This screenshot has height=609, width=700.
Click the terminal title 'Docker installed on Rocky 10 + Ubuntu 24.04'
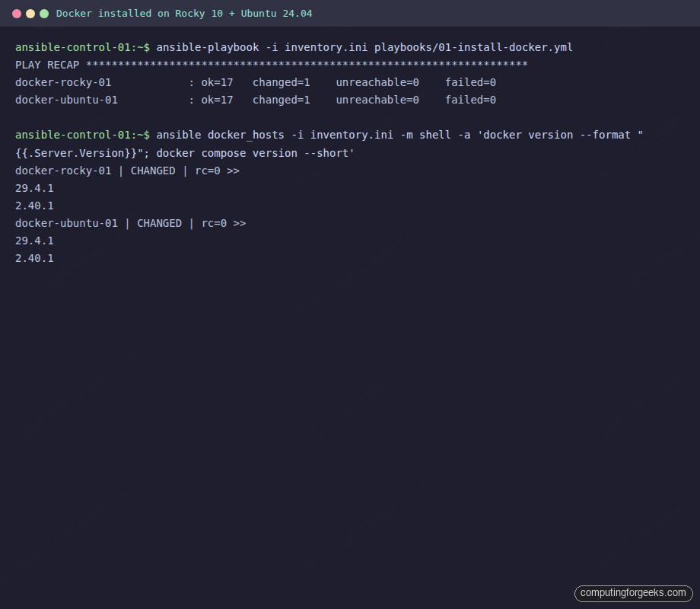pos(184,14)
